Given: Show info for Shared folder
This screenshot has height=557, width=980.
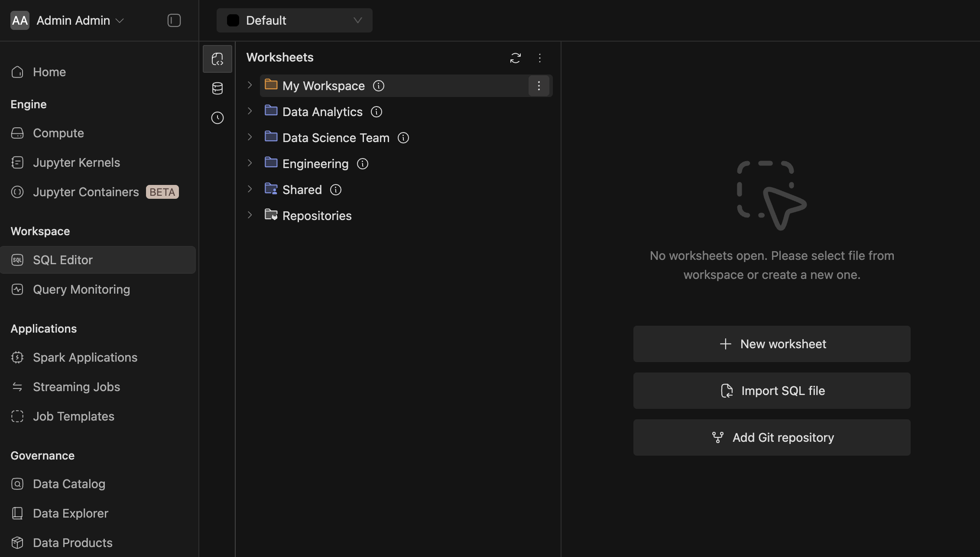Looking at the screenshot, I should click(x=336, y=190).
